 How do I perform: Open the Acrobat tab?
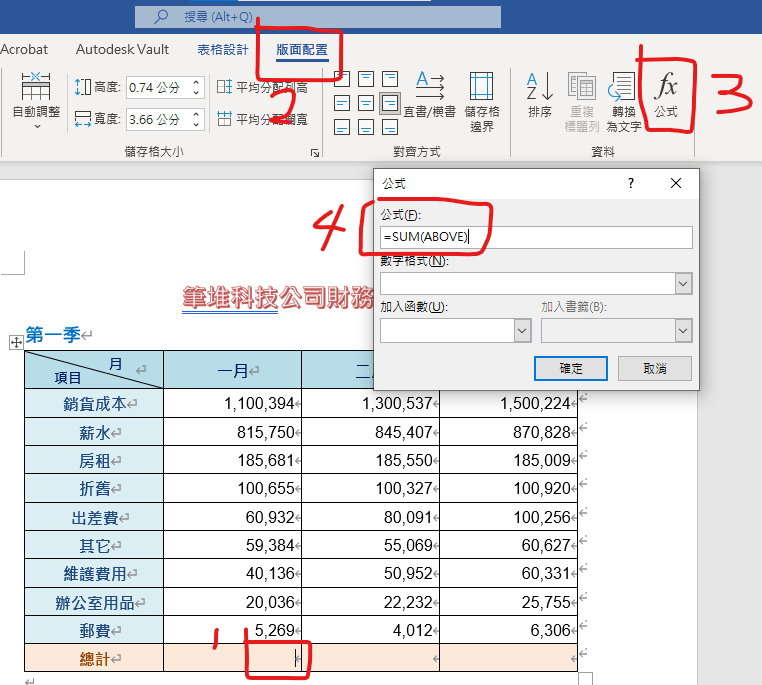click(24, 50)
